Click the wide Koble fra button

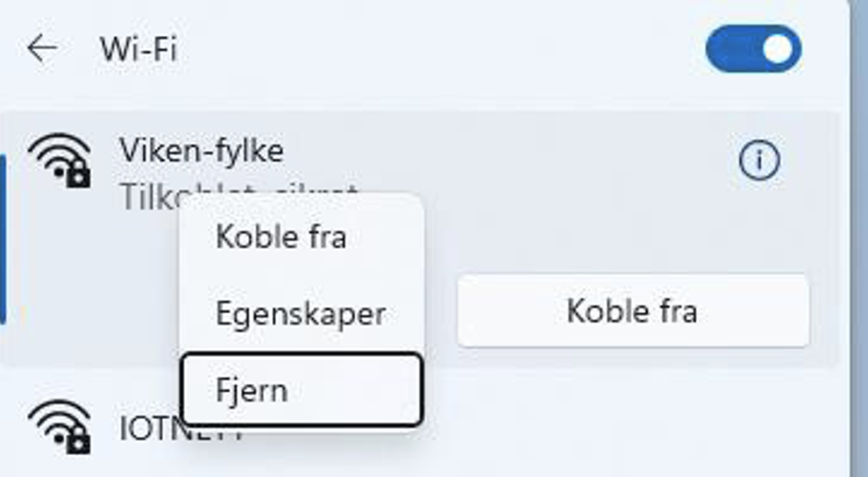[x=633, y=310]
